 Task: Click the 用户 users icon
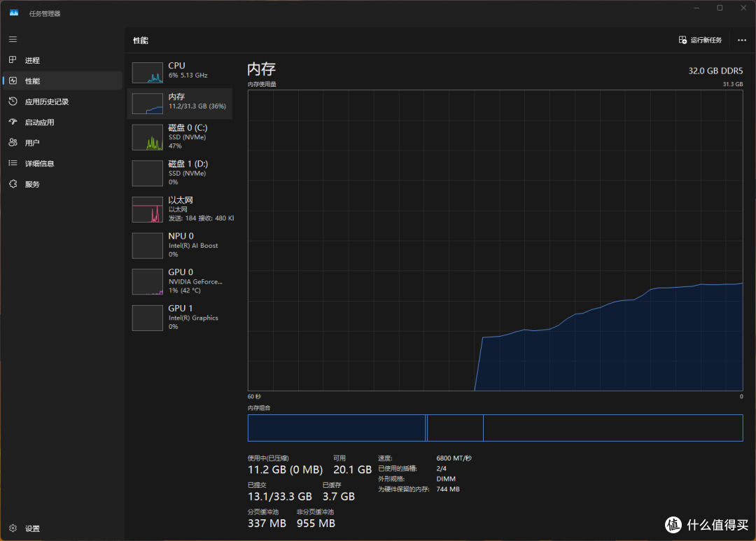click(13, 143)
